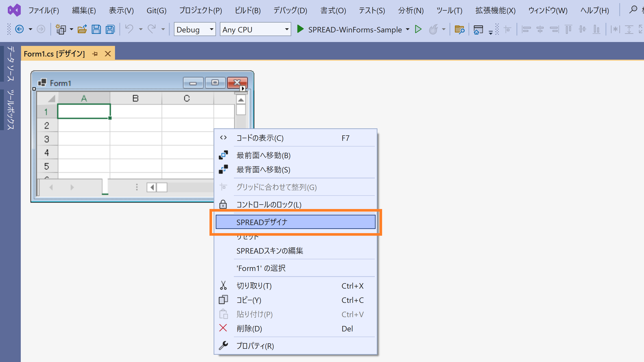
Task: Expand the startup project dropdown arrow
Action: (x=408, y=29)
